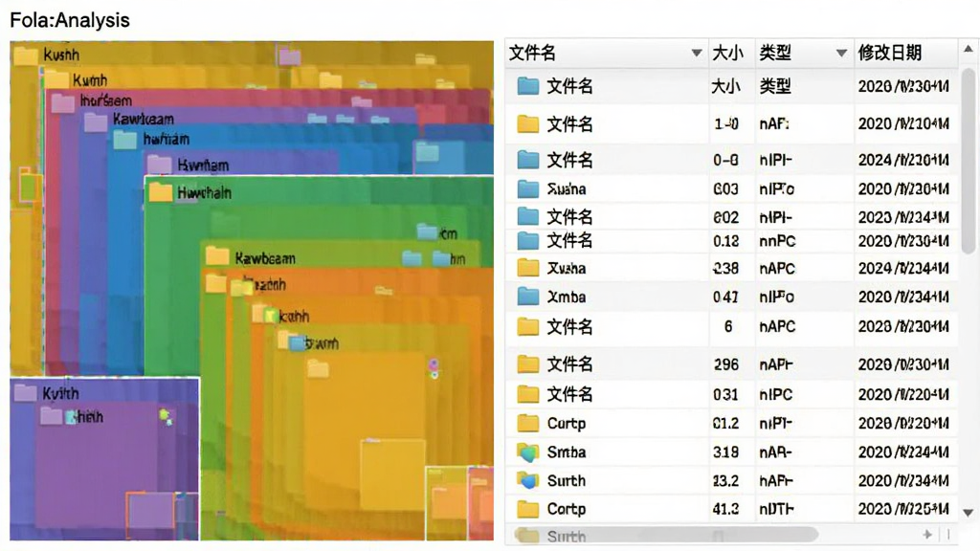This screenshot has width=980, height=551.
Task: Click the horizontal scrollbar at list bottom
Action: pyautogui.click(x=666, y=535)
